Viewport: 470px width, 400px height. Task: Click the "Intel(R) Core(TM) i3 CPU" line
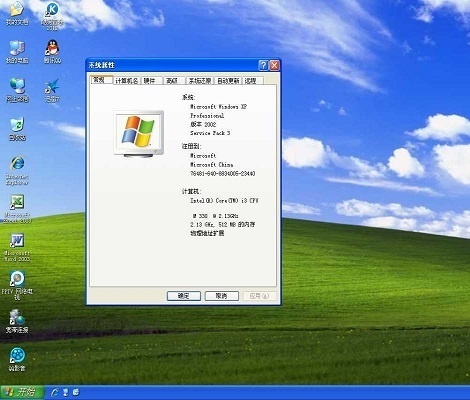pos(224,201)
